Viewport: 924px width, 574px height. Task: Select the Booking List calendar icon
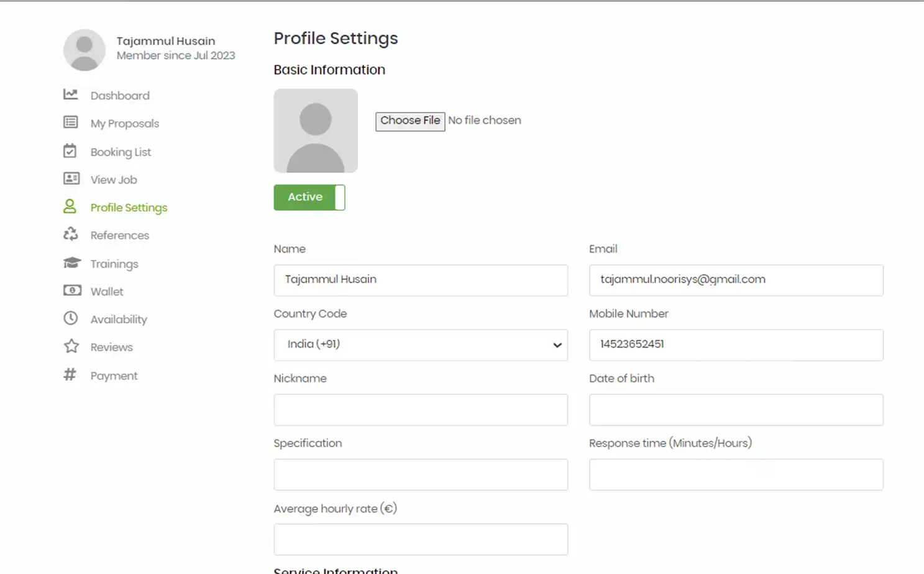(71, 151)
